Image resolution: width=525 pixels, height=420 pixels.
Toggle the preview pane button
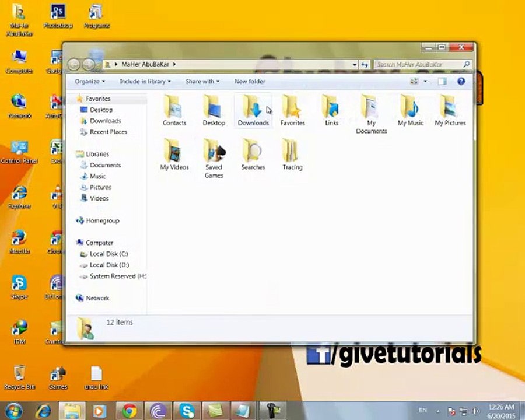pos(442,82)
